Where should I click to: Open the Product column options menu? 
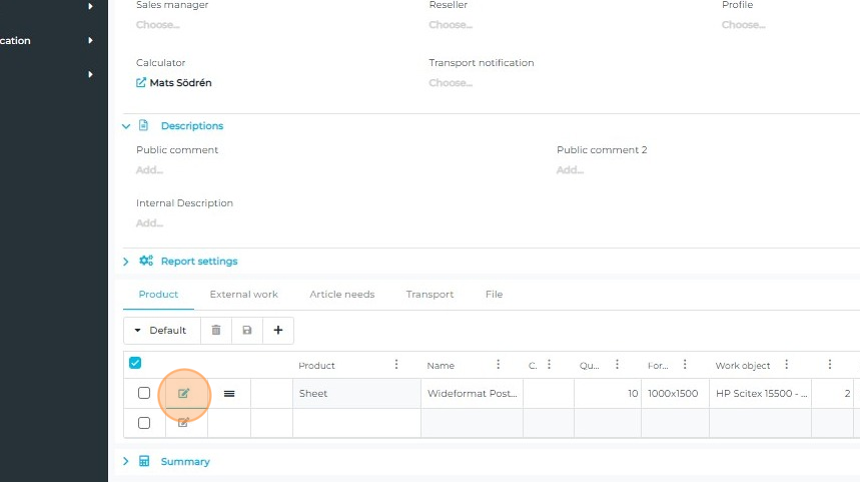coord(397,365)
